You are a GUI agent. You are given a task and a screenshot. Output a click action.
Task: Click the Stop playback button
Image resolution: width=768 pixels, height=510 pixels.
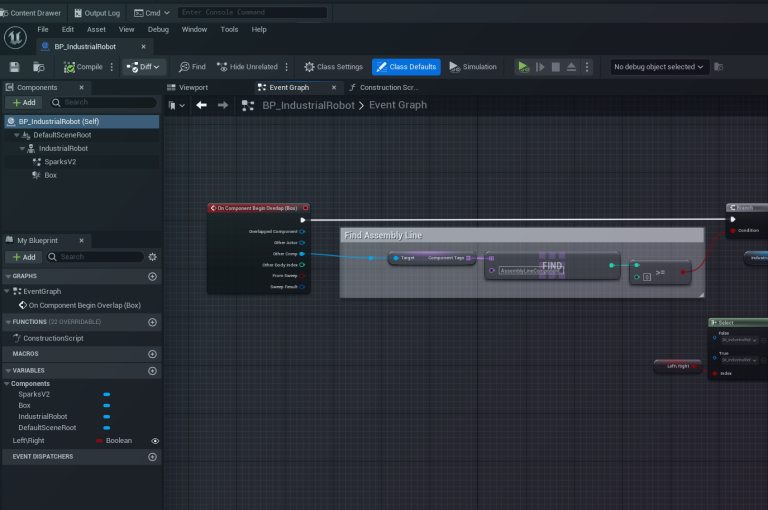555,67
